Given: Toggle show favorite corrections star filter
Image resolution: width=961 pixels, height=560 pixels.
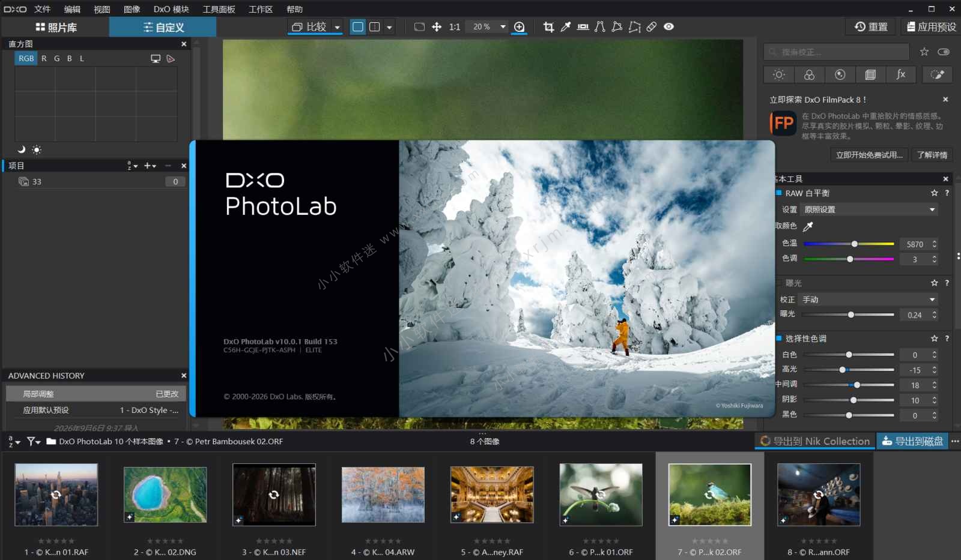Looking at the screenshot, I should pos(924,52).
